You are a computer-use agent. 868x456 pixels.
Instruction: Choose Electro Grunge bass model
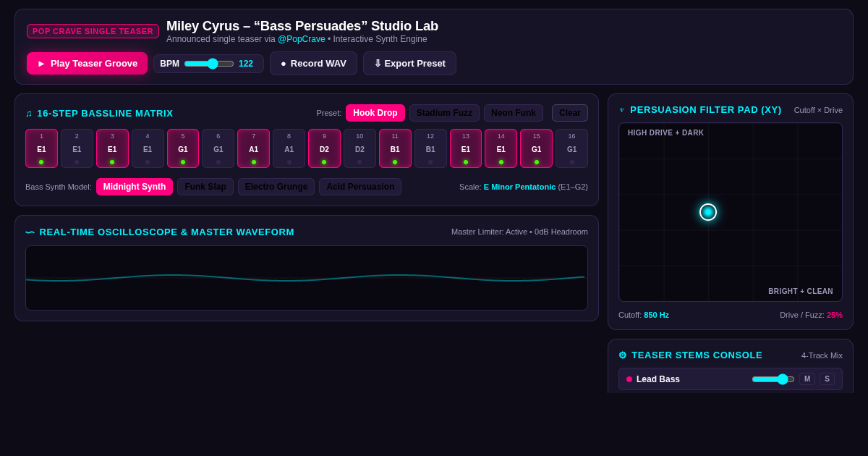click(276, 187)
